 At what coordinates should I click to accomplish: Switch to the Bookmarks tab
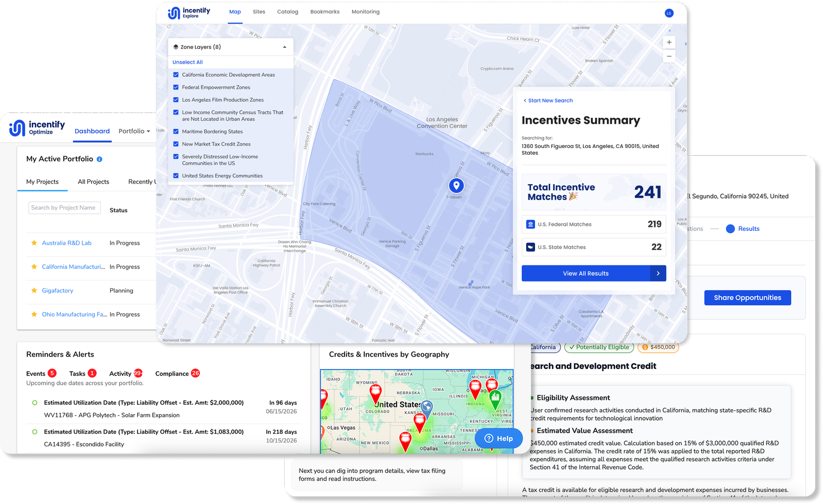(325, 12)
